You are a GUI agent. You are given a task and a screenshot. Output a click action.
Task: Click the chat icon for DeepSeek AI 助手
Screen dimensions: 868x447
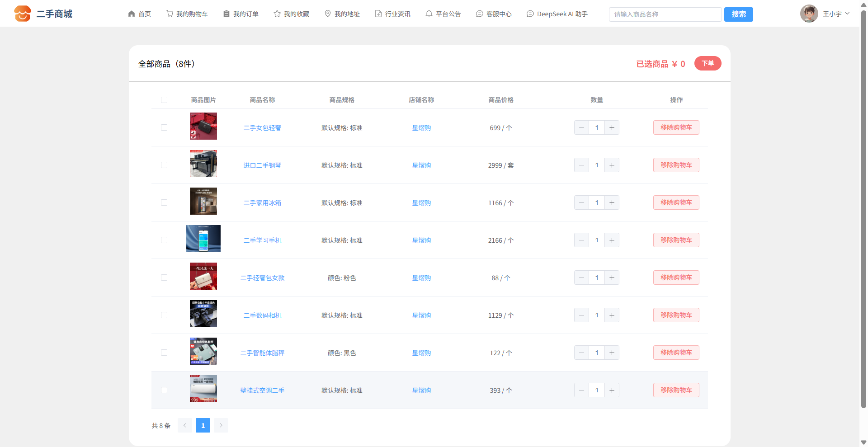click(530, 14)
